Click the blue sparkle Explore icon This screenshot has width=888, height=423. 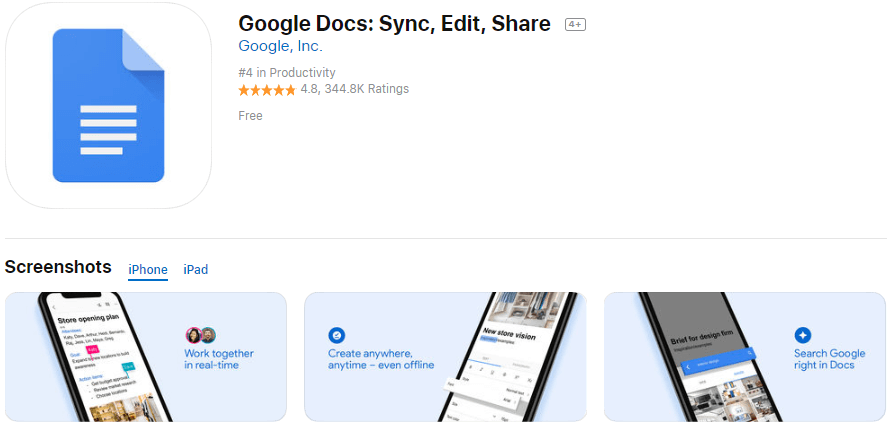point(802,335)
